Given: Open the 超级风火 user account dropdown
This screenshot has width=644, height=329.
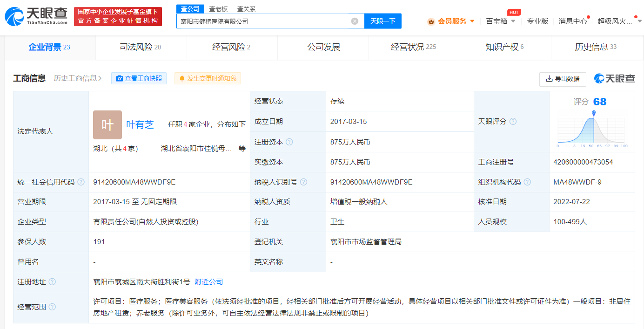Looking at the screenshot, I should (619, 21).
